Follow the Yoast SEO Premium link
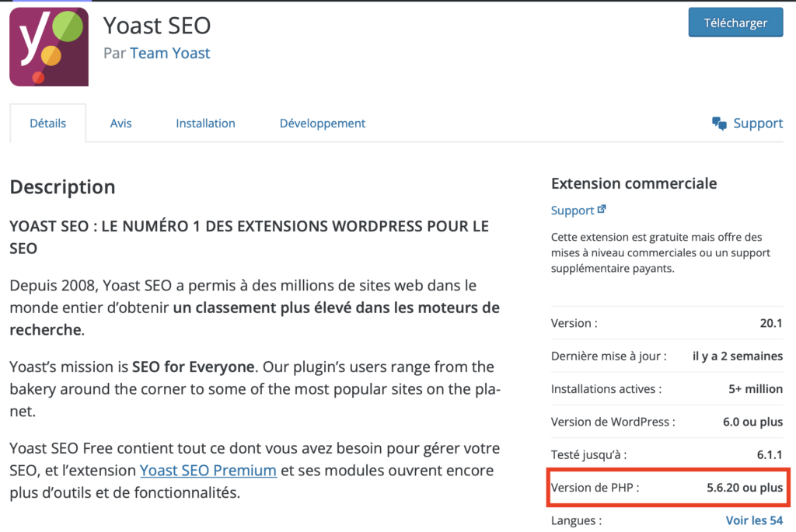This screenshot has height=532, width=796. click(x=208, y=470)
